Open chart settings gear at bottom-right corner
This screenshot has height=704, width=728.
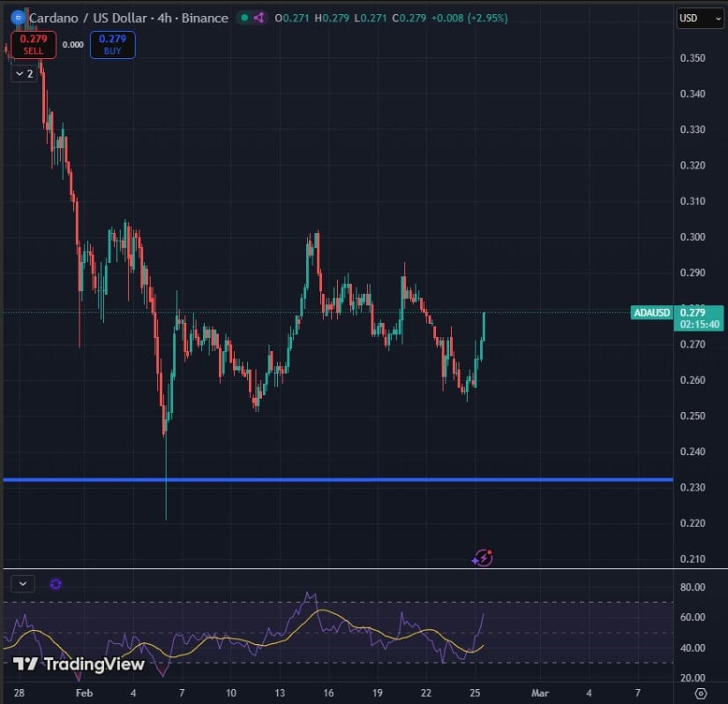click(x=701, y=693)
